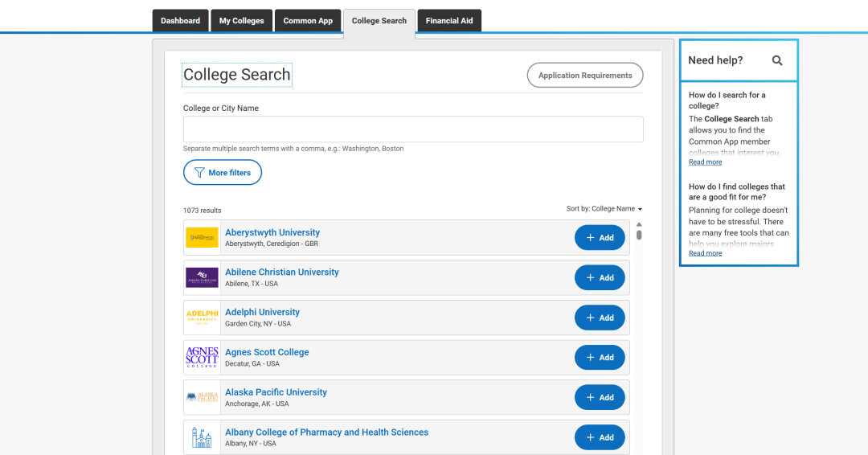Click the Aberystwyth University logo thumbnail
This screenshot has height=455, width=868.
(x=202, y=237)
